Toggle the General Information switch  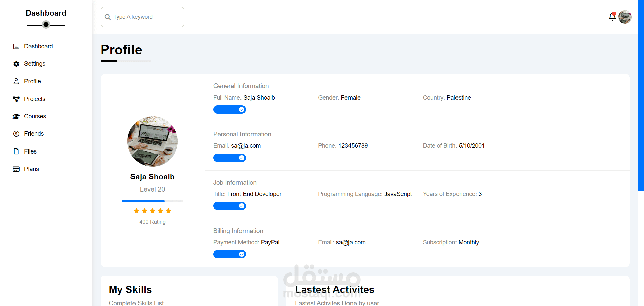[229, 110]
